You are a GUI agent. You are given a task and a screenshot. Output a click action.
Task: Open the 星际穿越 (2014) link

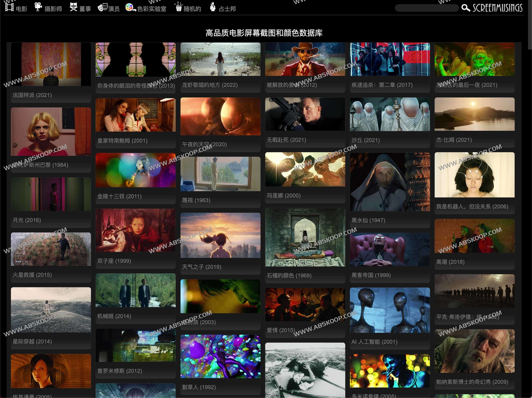coord(51,311)
